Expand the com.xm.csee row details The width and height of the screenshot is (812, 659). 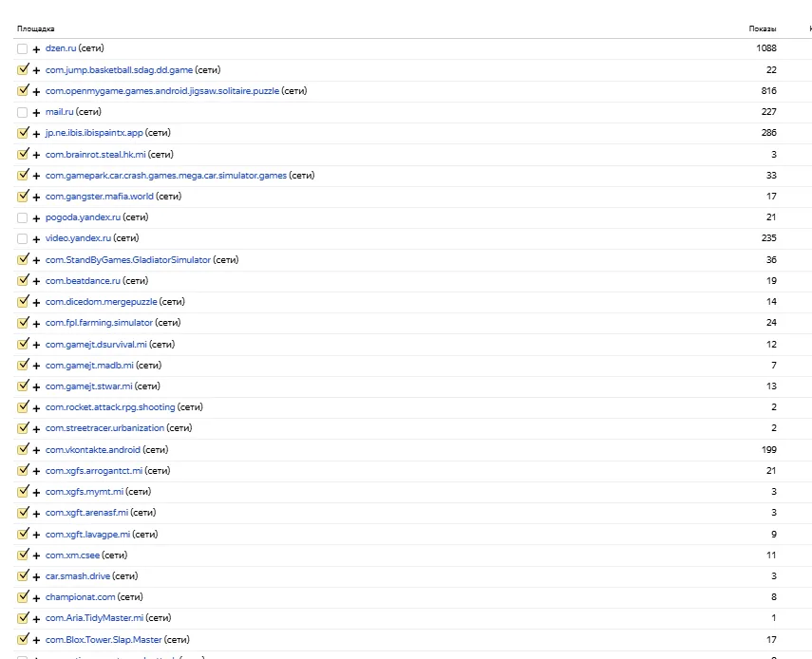pos(36,555)
